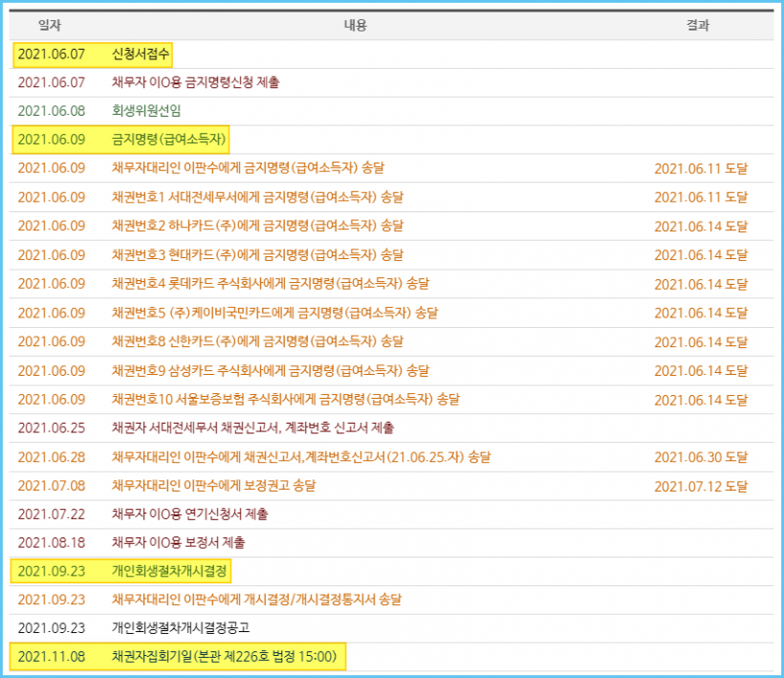Image resolution: width=784 pixels, height=678 pixels.
Task: Click the 개인회생절차개시결정 entry
Action: coord(169,571)
